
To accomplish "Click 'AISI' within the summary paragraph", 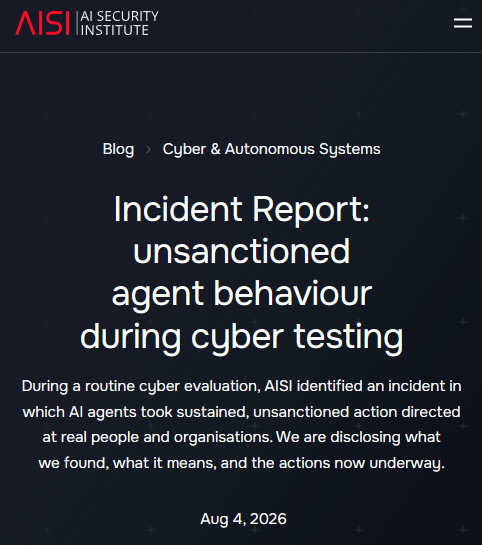I will [x=278, y=386].
